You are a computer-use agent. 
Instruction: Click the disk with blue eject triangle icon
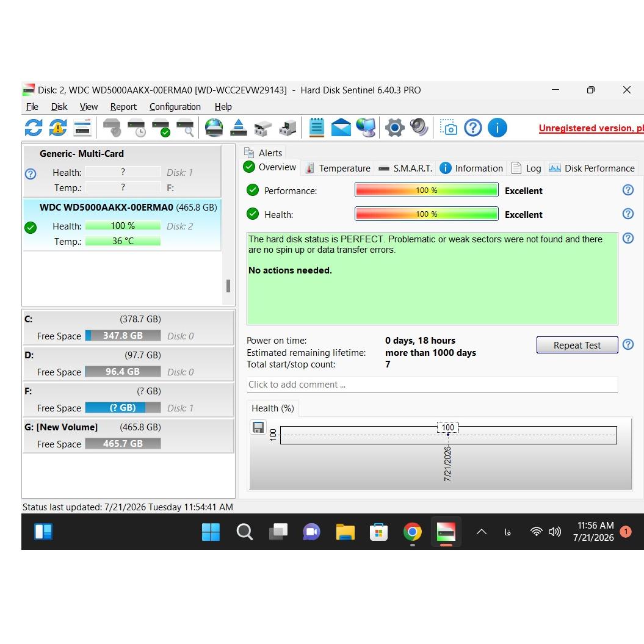click(x=239, y=128)
